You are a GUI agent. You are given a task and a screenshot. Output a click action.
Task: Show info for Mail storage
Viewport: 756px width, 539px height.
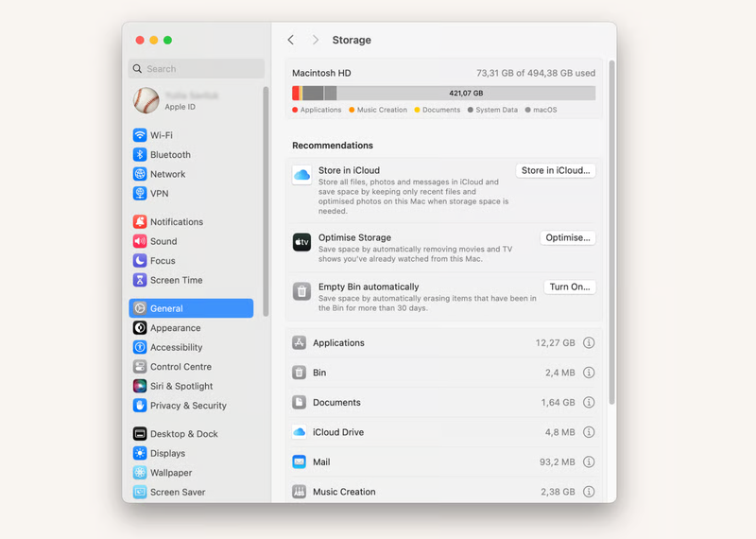pyautogui.click(x=589, y=461)
